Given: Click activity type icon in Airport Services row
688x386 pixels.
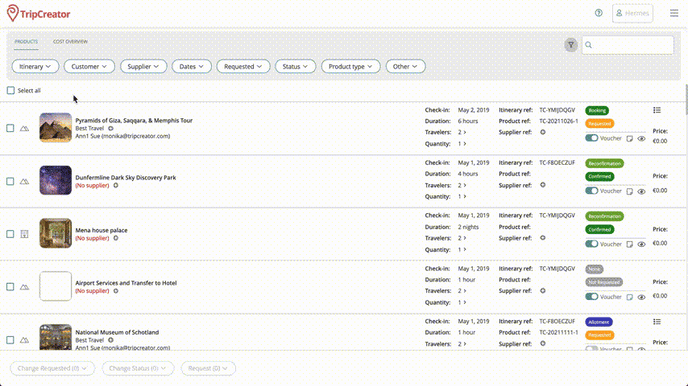Looking at the screenshot, I should [25, 287].
